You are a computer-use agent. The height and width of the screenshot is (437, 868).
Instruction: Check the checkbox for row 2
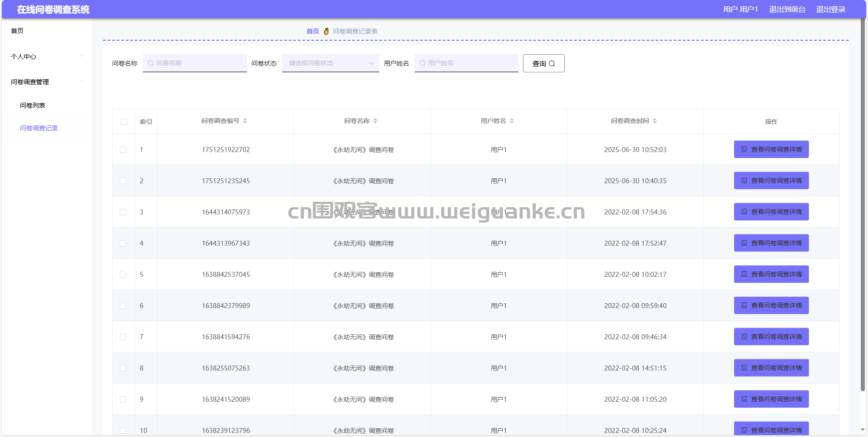click(x=123, y=181)
